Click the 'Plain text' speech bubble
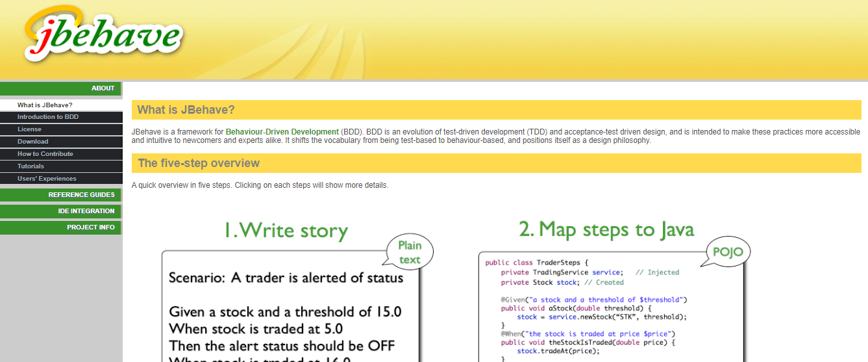 (x=409, y=252)
